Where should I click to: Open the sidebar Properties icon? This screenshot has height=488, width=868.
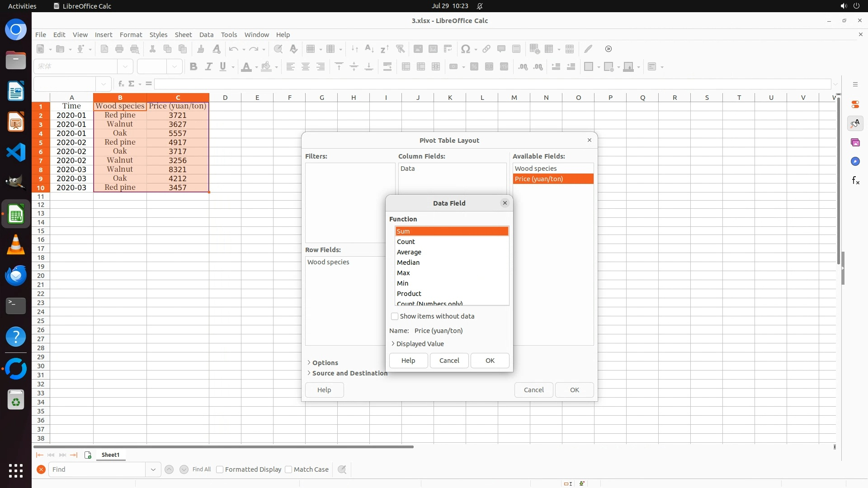(855, 104)
